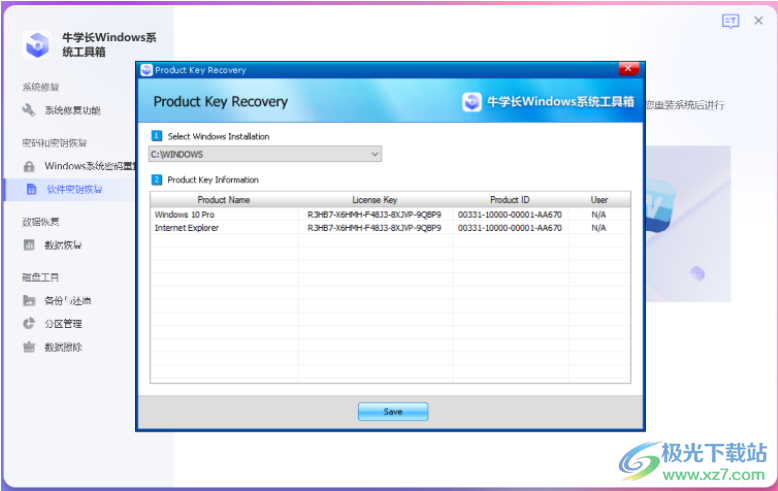Close the Product Key Recovery dialog
The image size is (778, 491).
(x=628, y=68)
